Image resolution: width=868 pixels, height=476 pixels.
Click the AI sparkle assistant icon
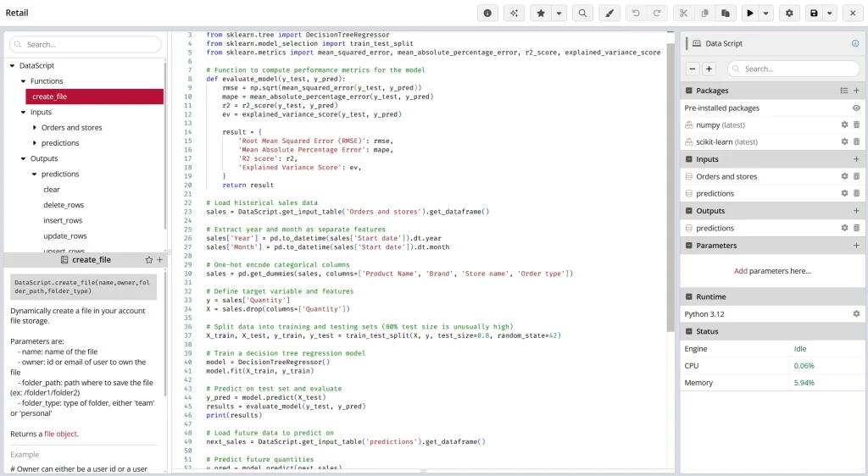[x=514, y=14]
